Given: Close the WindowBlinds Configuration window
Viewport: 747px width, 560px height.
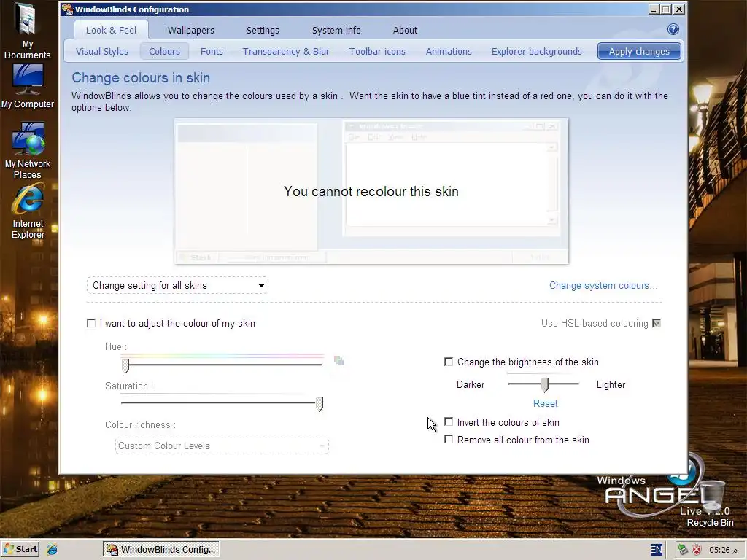Looking at the screenshot, I should [679, 9].
